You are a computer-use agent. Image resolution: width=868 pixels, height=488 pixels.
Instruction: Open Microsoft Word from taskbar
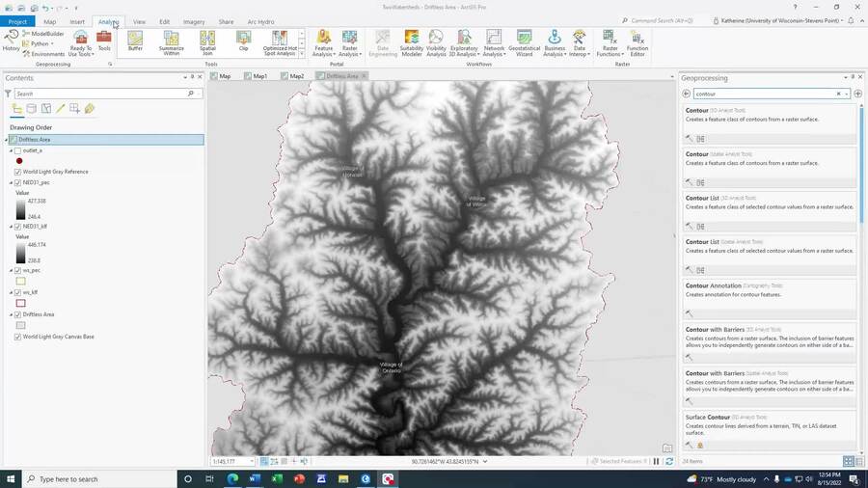[x=255, y=479]
